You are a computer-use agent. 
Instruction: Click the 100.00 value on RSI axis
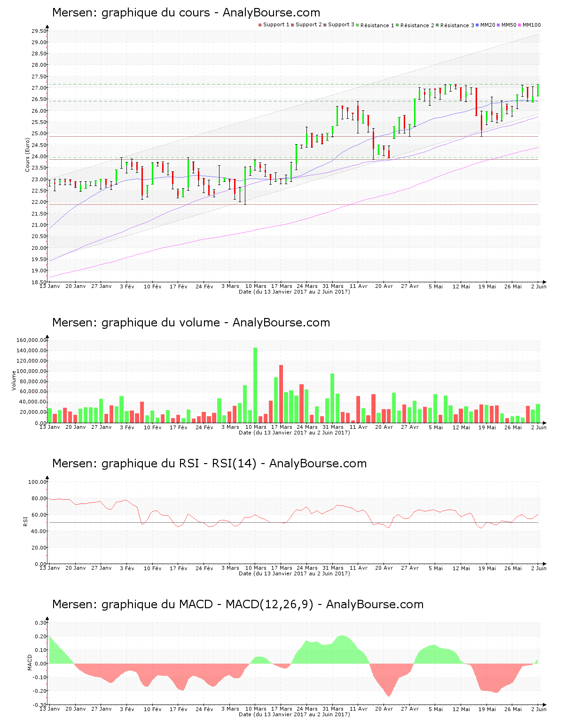[38, 482]
